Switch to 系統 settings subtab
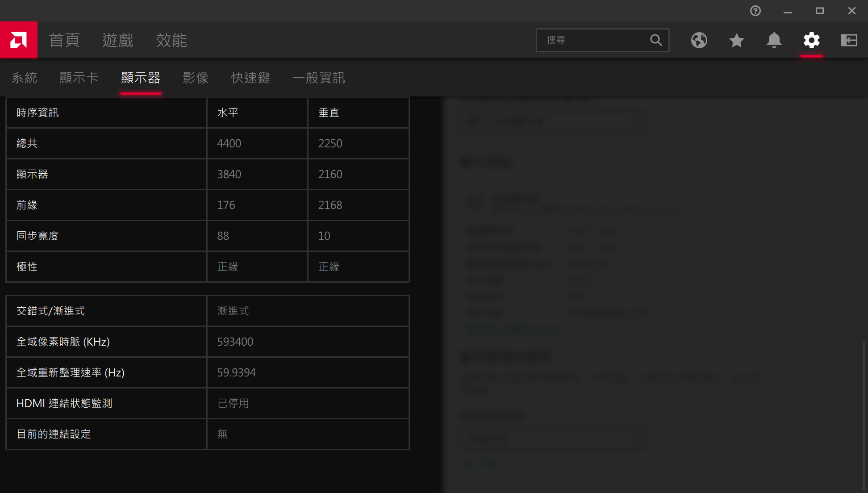Image resolution: width=868 pixels, height=493 pixels. [24, 78]
